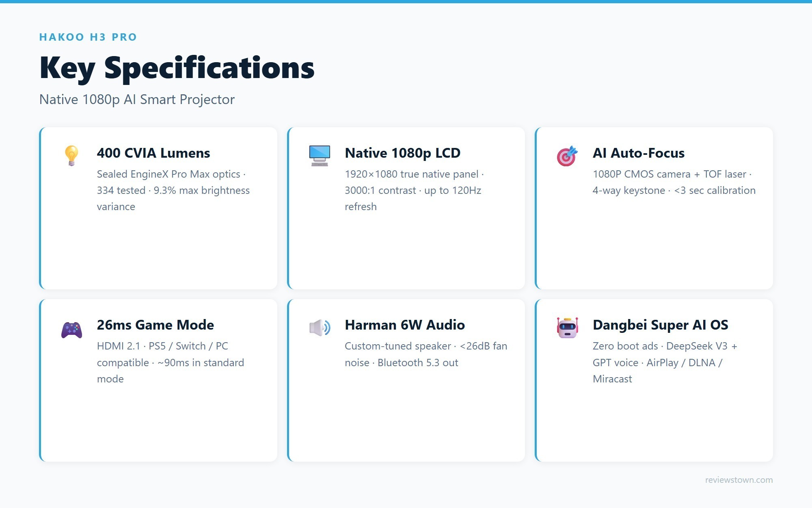Click the Native 1080p AI Smart Projector subtitle

pos(137,100)
